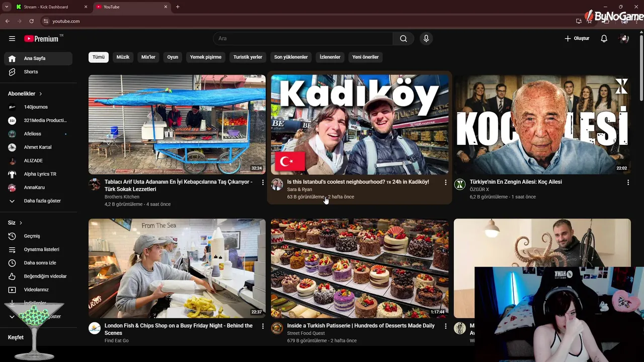Viewport: 644px width, 362px height.
Task: Open more options for Kadıköy video
Action: point(445,183)
